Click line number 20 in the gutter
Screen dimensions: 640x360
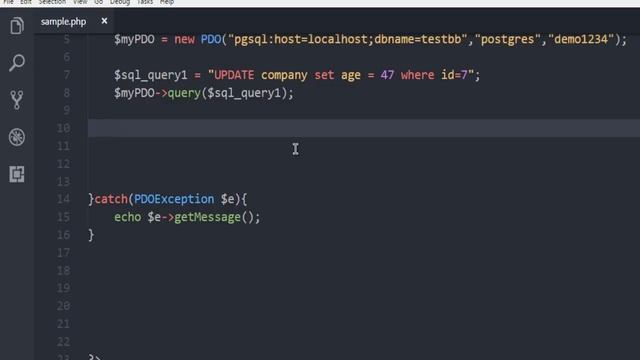pyautogui.click(x=63, y=306)
